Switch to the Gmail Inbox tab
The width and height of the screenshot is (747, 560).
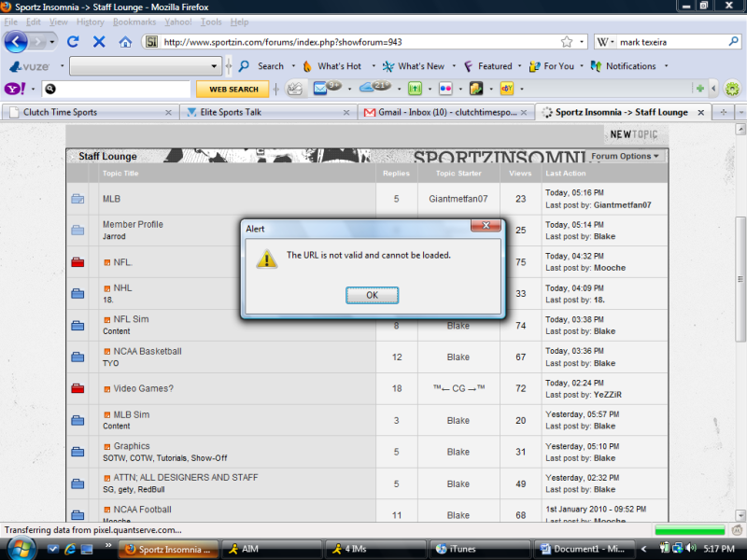445,112
